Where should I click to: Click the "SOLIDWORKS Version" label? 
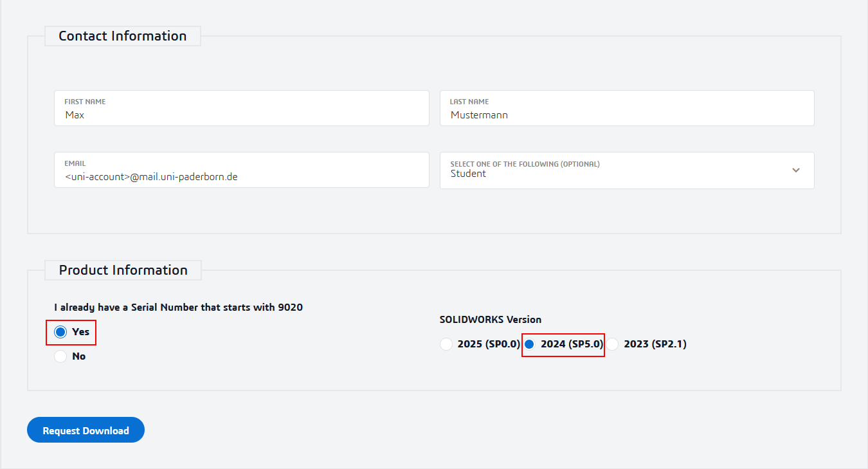coord(491,319)
